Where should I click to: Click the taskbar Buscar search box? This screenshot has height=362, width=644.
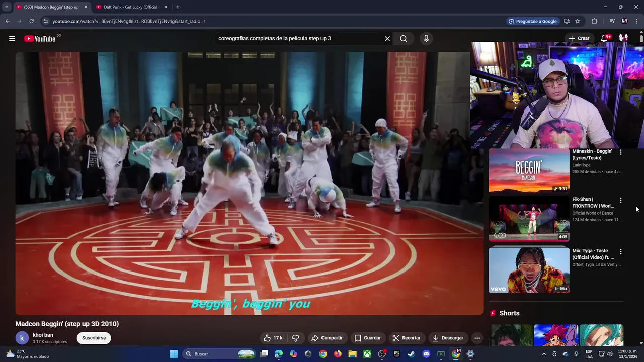click(219, 354)
